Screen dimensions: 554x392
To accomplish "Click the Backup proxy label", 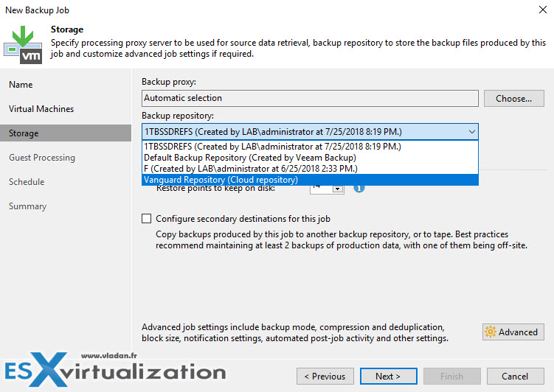I will tap(169, 82).
